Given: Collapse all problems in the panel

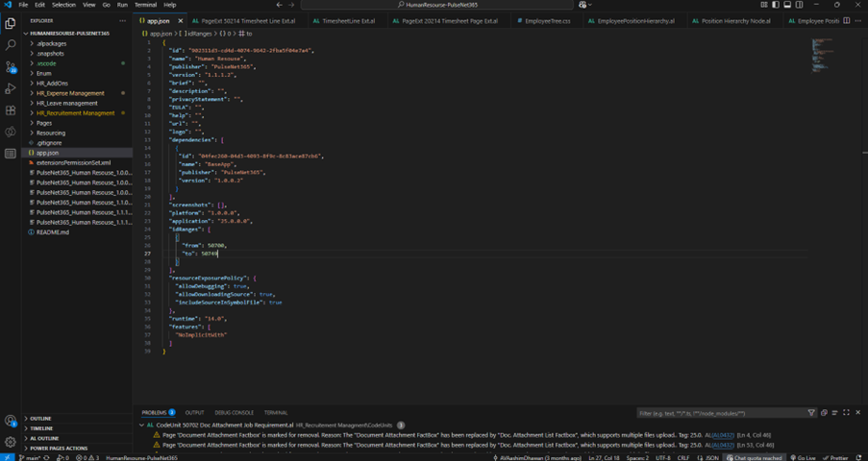Looking at the screenshot, I should (825, 413).
